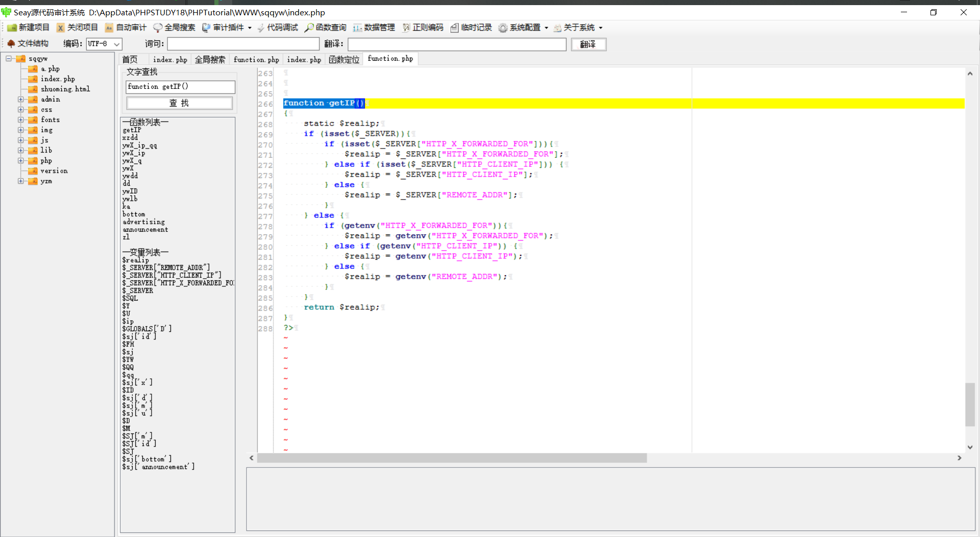Open shuoming.html in file tree
Image resolution: width=980 pixels, height=537 pixels.
(65, 89)
